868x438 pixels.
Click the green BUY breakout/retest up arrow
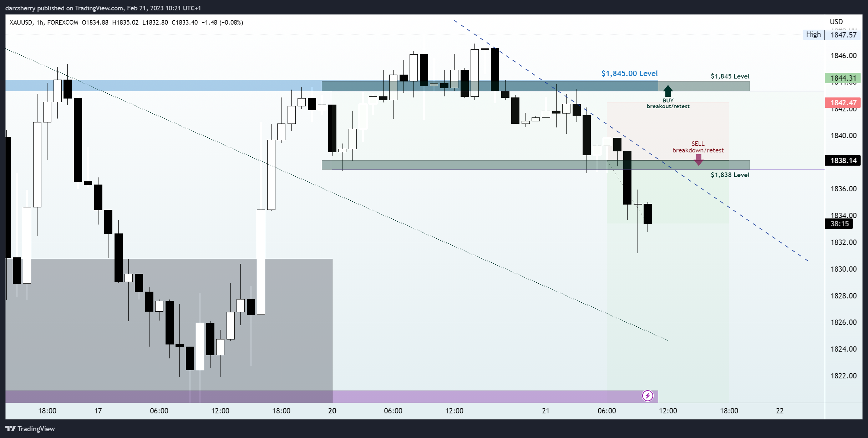click(x=668, y=91)
